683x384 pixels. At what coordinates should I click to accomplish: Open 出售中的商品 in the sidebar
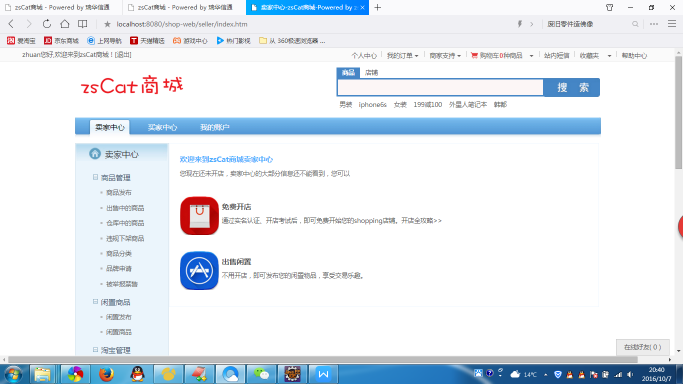(x=125, y=208)
